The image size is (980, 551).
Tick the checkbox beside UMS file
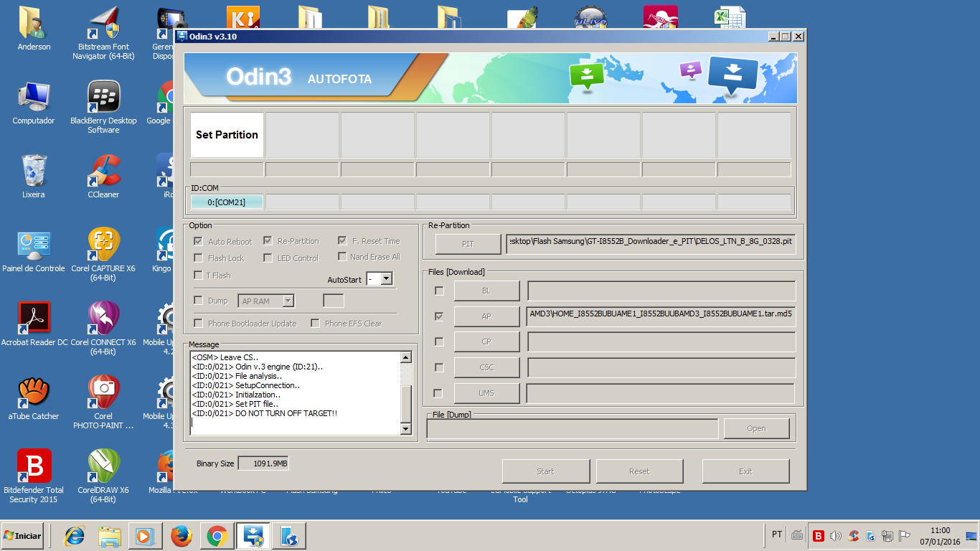pyautogui.click(x=438, y=393)
